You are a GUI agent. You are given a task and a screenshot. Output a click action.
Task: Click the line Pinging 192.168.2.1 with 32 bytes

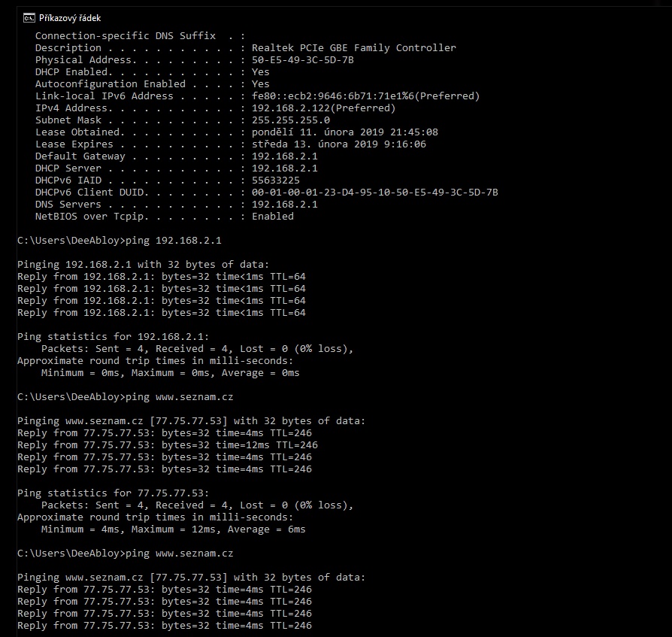(143, 264)
